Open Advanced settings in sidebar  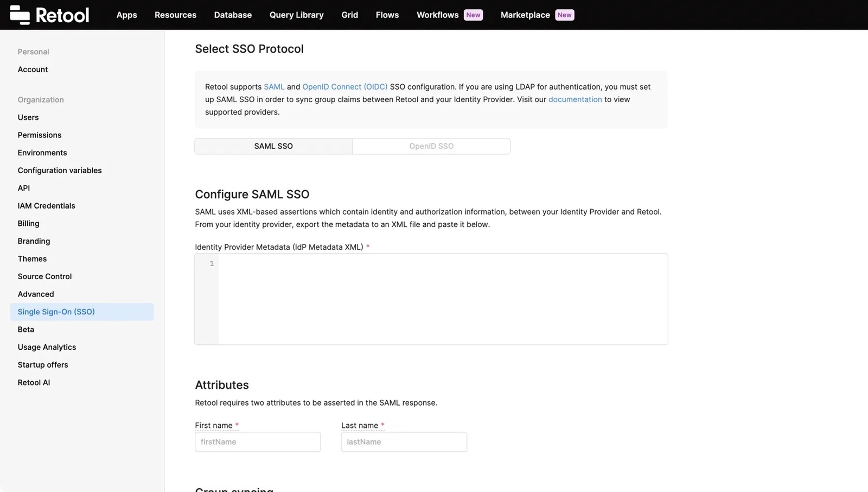[36, 294]
